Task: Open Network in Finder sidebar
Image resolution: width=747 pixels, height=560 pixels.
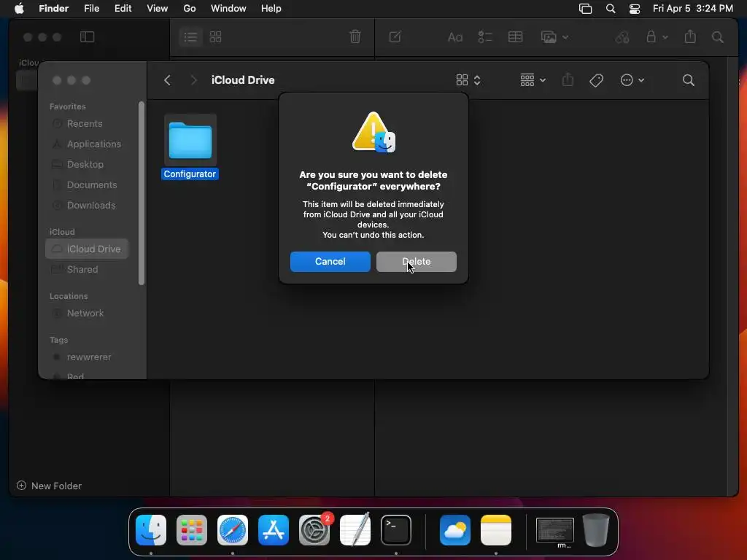Action: (85, 314)
